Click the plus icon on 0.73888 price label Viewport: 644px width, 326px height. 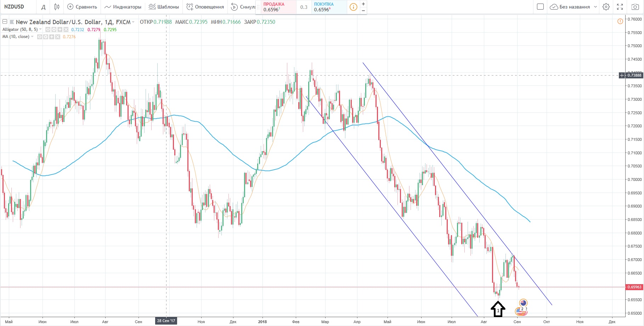[622, 75]
